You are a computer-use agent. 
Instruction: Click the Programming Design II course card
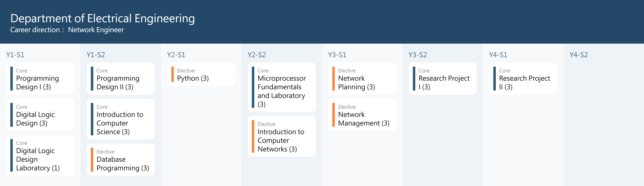121,79
